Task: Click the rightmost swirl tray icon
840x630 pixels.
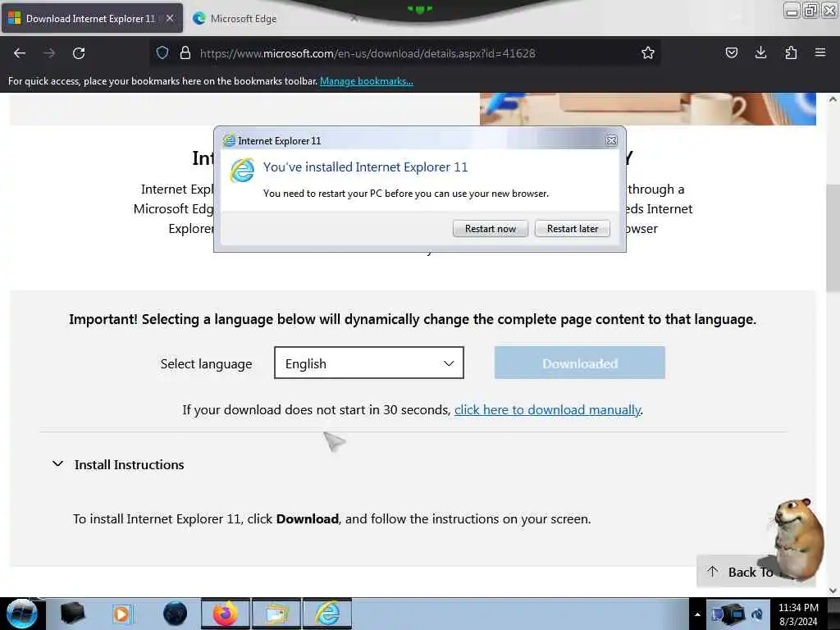Action: 757,614
